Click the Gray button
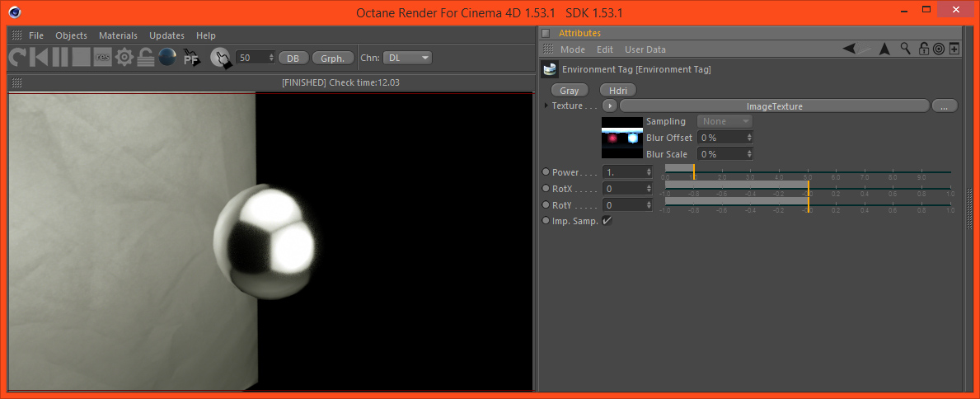 coord(570,90)
